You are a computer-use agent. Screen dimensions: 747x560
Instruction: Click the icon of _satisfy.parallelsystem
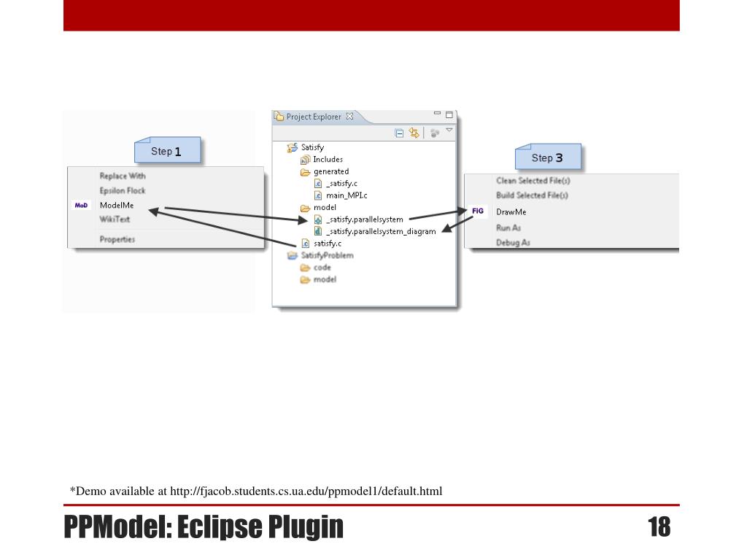point(318,219)
